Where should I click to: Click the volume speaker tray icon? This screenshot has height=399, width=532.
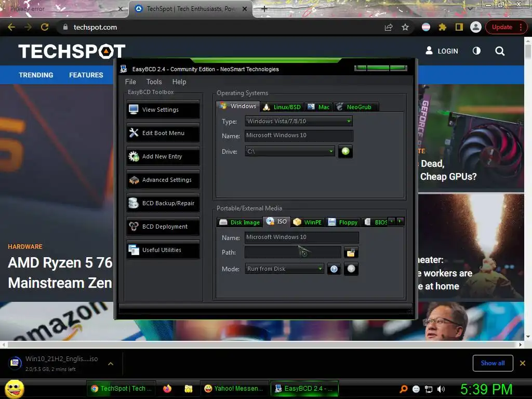point(441,389)
